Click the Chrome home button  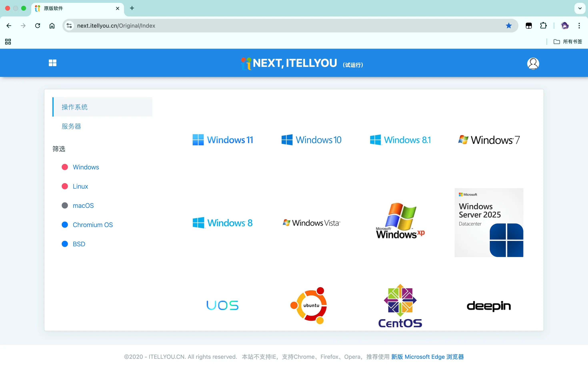point(52,26)
